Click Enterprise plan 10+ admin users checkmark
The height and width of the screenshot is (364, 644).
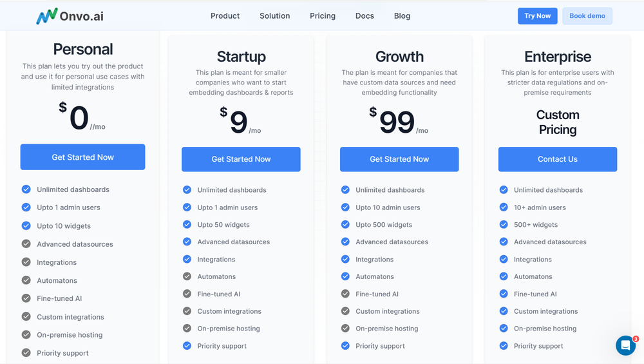(x=504, y=207)
